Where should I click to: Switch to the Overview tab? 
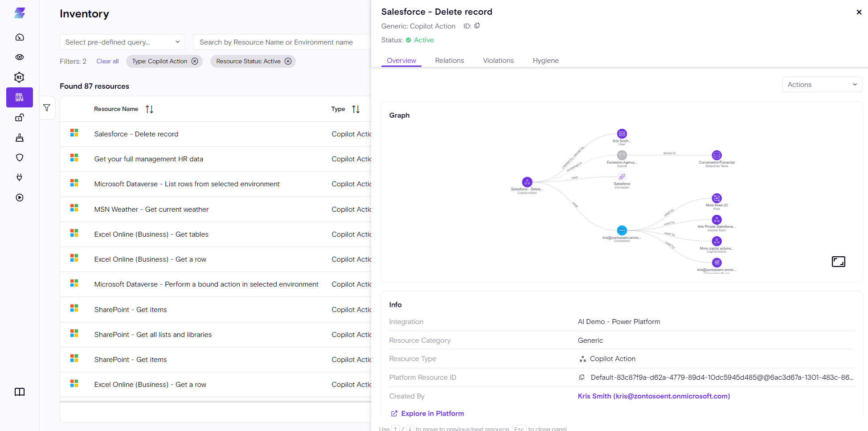401,61
